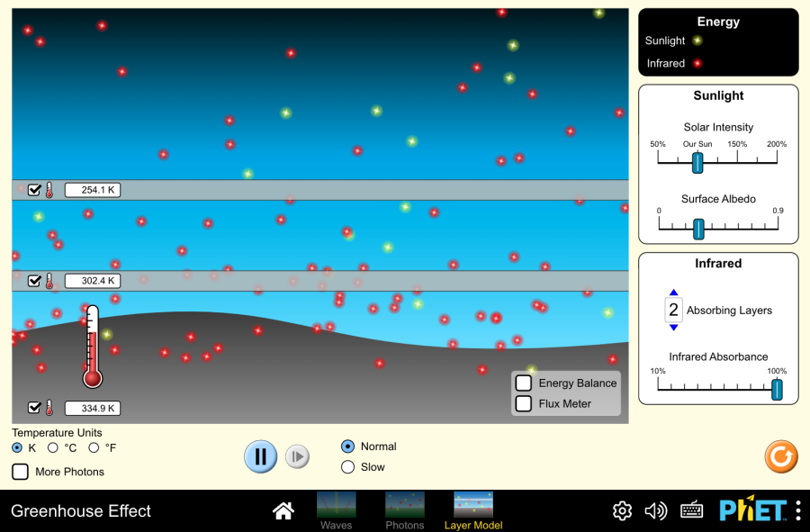Open the PhET menu dots
Image resolution: width=810 pixels, height=532 pixels.
(x=798, y=510)
